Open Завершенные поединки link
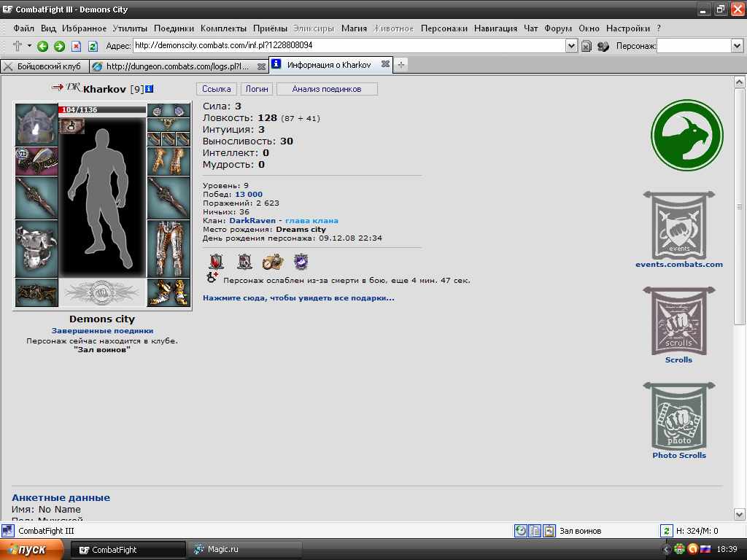The image size is (747, 560). pos(102,330)
